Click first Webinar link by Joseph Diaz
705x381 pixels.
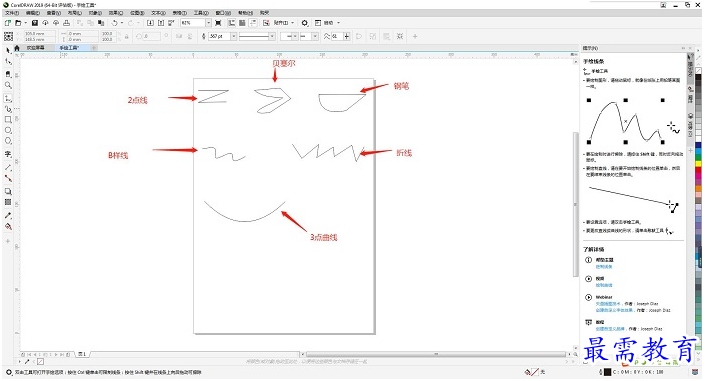pyautogui.click(x=608, y=304)
